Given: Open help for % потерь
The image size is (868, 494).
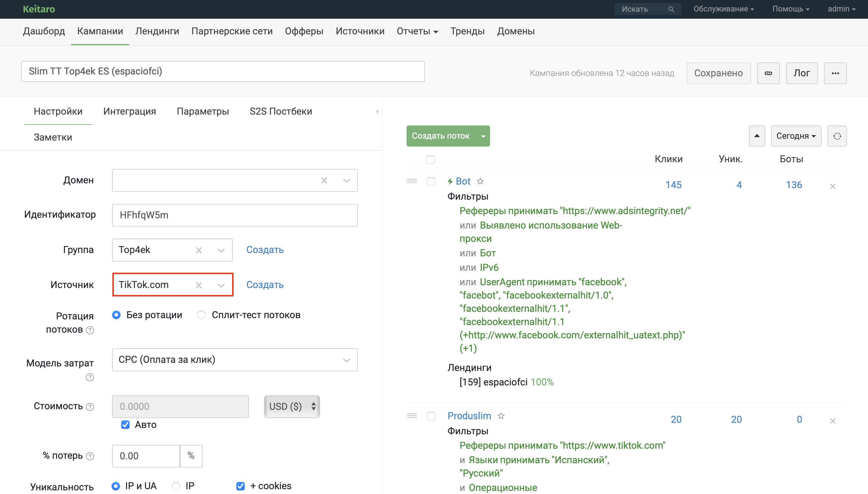Looking at the screenshot, I should tap(90, 456).
